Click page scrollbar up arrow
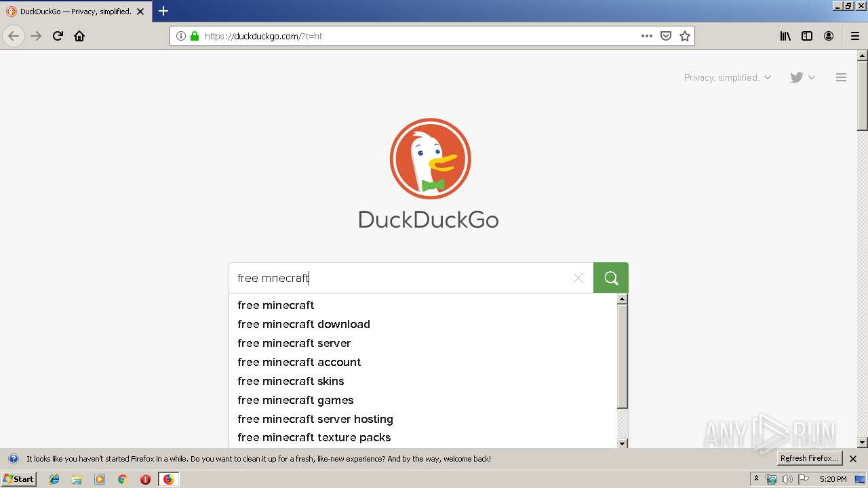The image size is (868, 488). (x=863, y=56)
